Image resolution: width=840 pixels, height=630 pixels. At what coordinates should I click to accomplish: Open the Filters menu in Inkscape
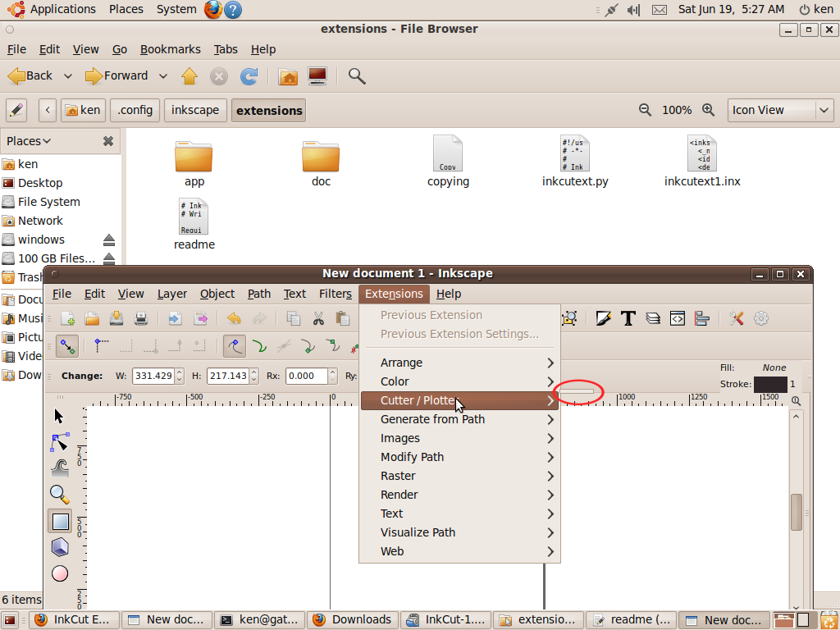tap(335, 294)
